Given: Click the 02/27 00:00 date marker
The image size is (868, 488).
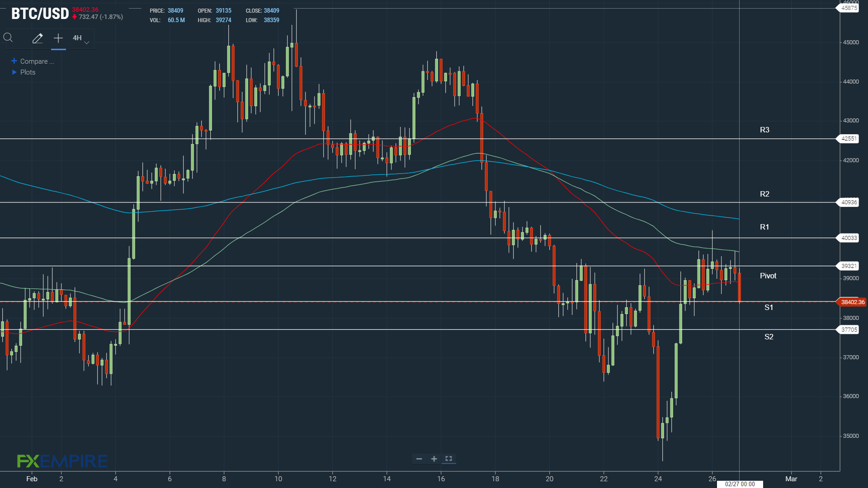Looking at the screenshot, I should [740, 484].
